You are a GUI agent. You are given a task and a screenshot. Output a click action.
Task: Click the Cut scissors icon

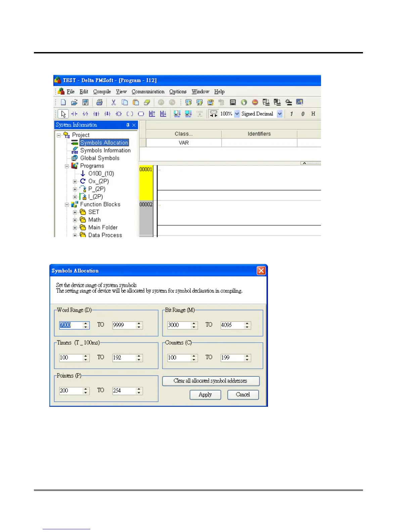coord(113,102)
